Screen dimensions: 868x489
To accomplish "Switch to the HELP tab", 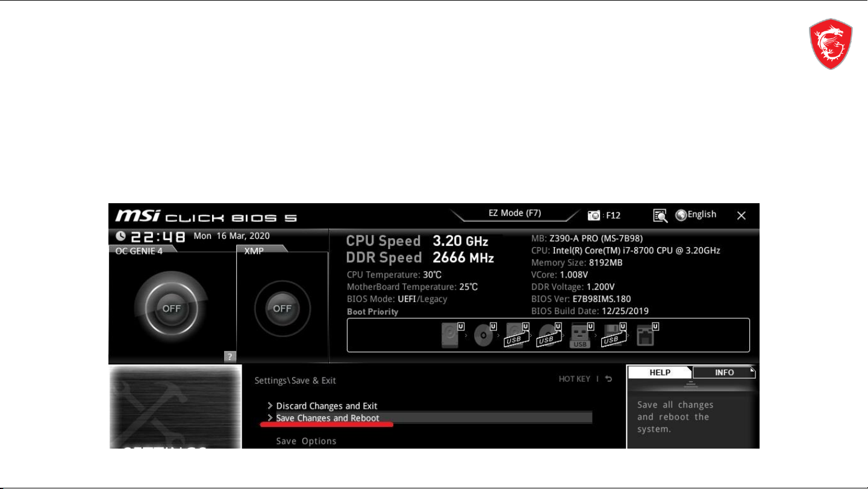I will coord(660,373).
